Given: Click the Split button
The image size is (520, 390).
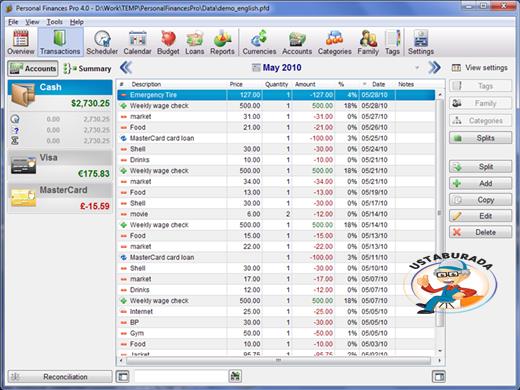Looking at the screenshot, I should tap(480, 167).
